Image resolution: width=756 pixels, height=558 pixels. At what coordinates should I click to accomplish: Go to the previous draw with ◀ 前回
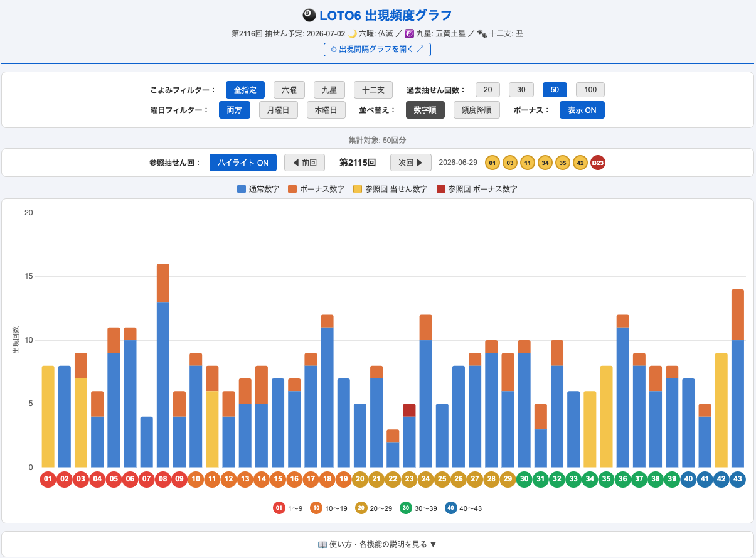click(x=305, y=163)
